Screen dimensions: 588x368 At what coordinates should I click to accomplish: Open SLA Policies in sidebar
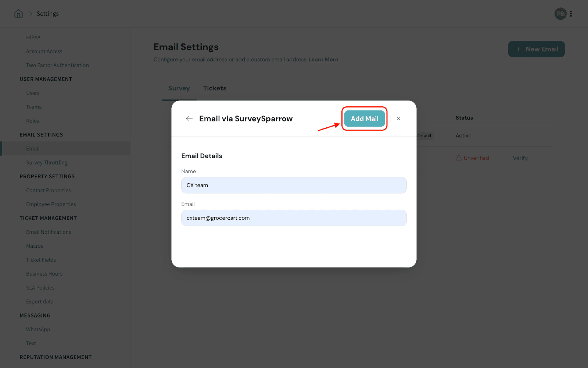coord(40,288)
